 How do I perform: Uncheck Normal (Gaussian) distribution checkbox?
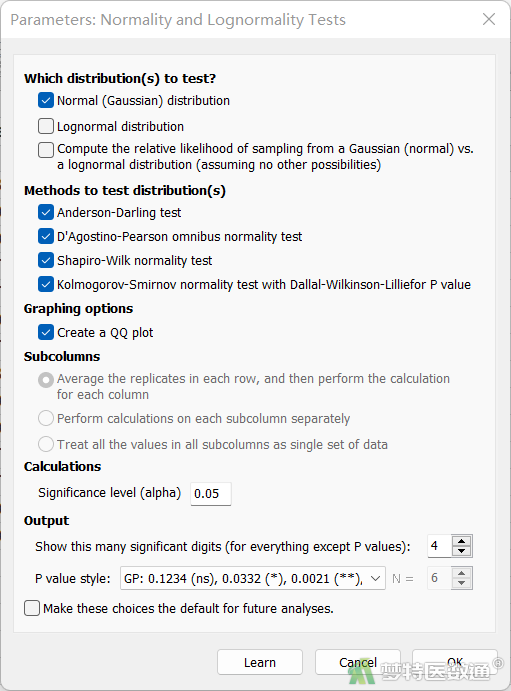(46, 100)
